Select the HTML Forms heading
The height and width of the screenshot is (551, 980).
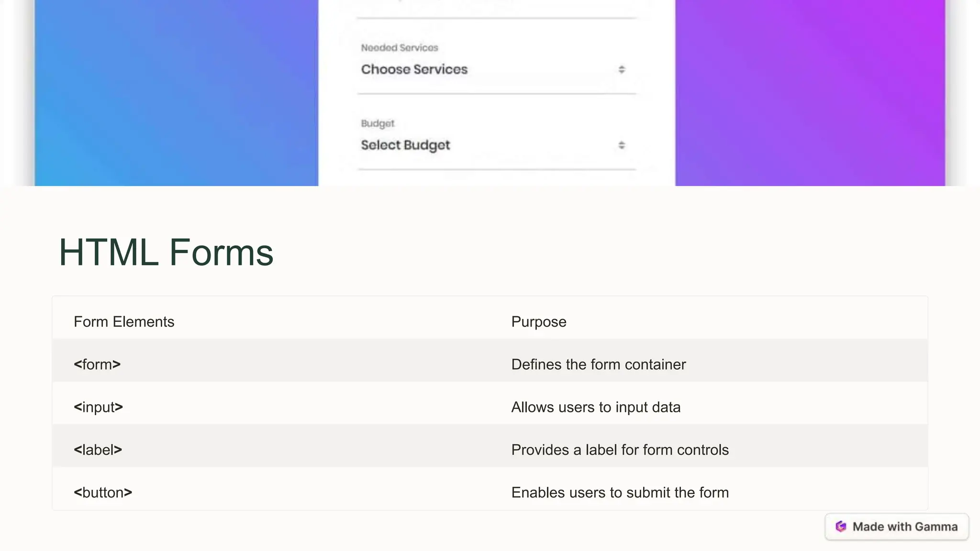[166, 252]
